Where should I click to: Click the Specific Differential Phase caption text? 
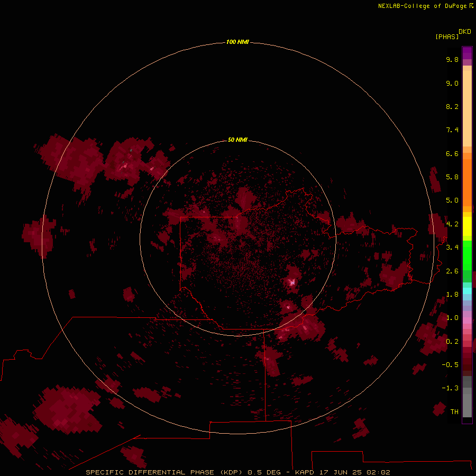coord(237,472)
